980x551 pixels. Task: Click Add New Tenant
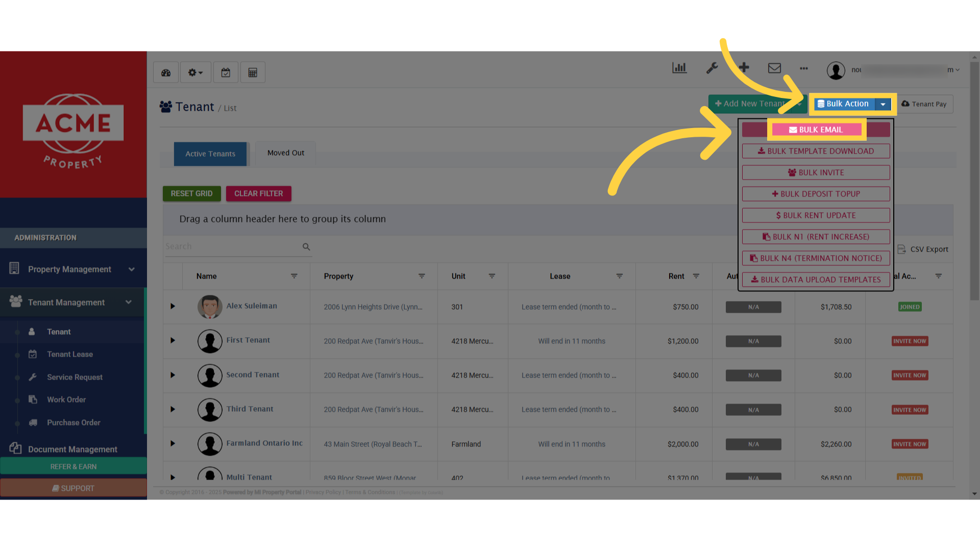[751, 104]
